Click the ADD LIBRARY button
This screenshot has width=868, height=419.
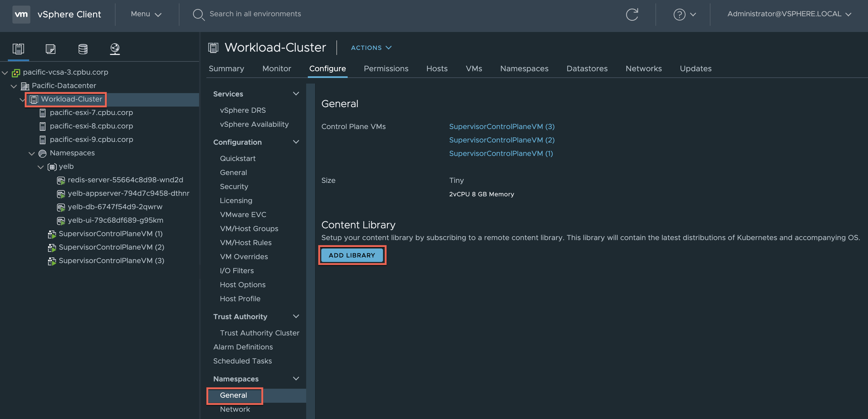(352, 255)
